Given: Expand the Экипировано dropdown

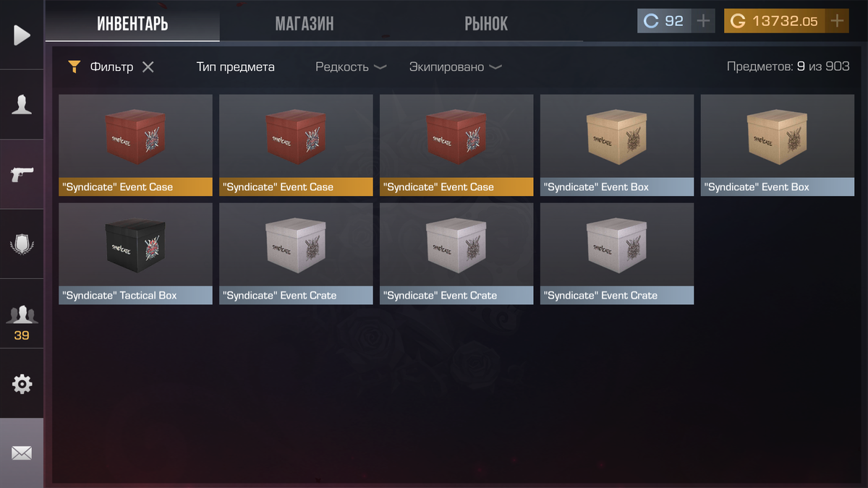Looking at the screenshot, I should click(456, 67).
